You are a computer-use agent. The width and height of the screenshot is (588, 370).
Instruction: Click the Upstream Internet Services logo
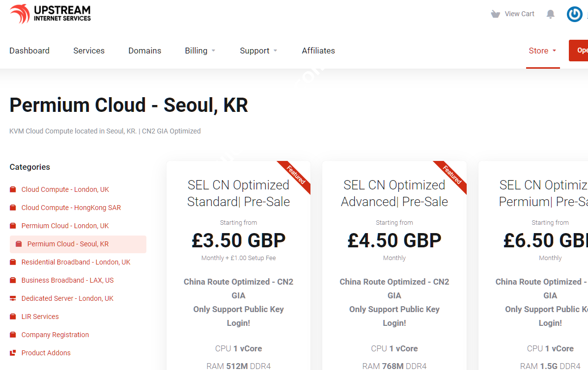[50, 14]
